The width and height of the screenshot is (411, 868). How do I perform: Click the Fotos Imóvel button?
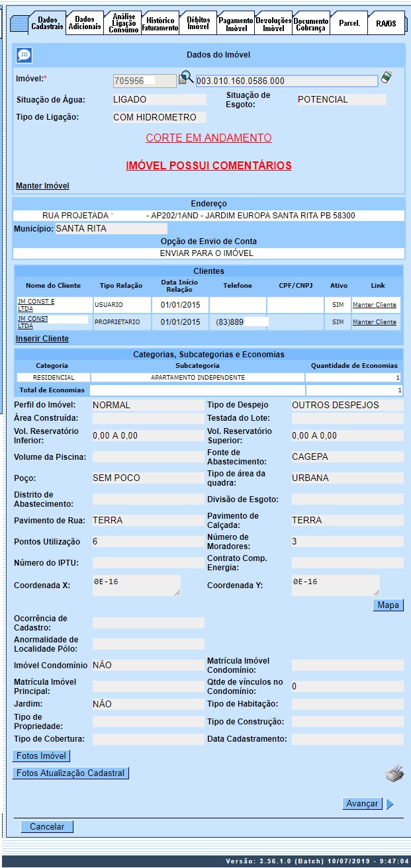tap(42, 756)
